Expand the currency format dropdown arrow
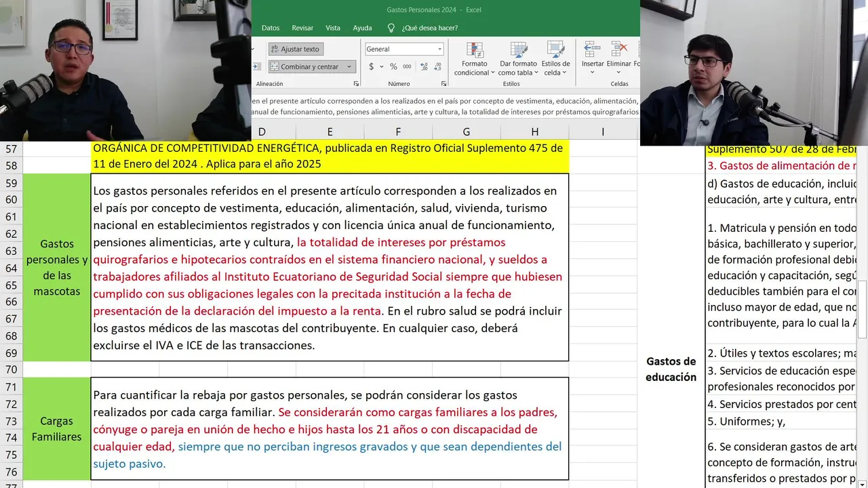This screenshot has height=488, width=868. coord(381,66)
